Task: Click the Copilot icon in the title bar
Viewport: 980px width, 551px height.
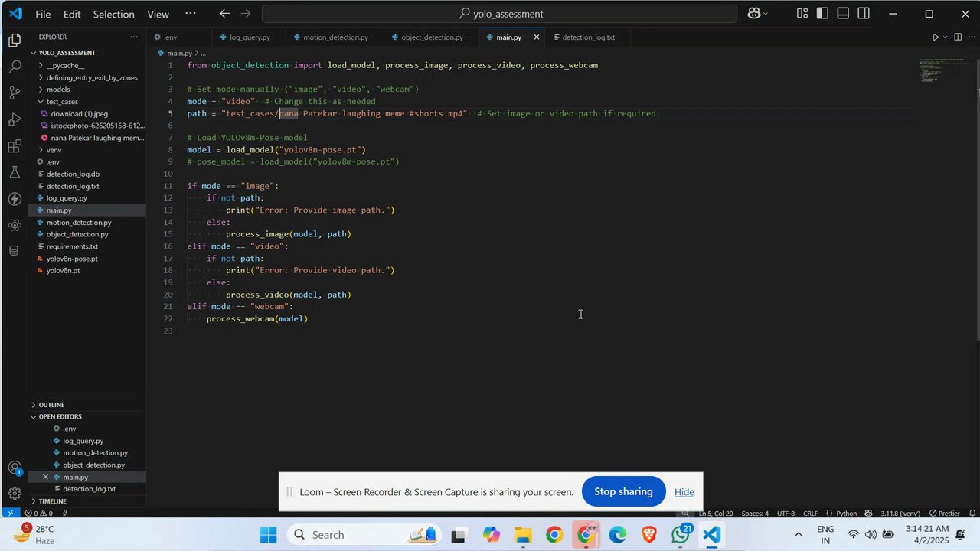Action: click(x=753, y=14)
